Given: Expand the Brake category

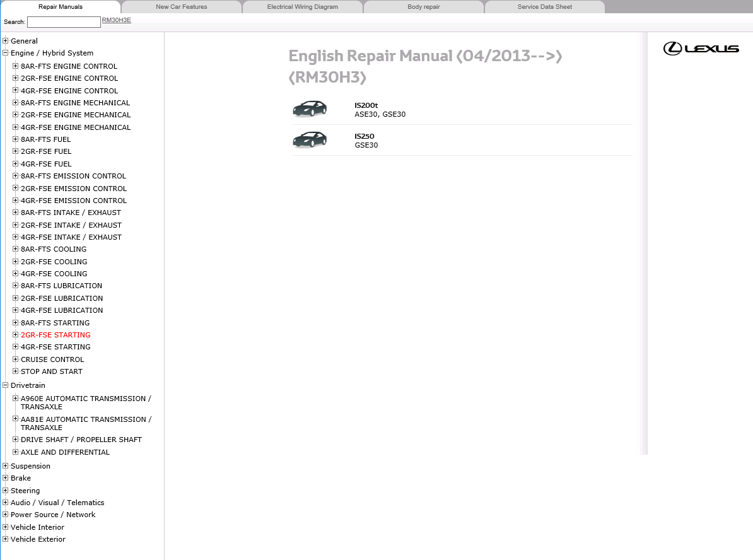Looking at the screenshot, I should [6, 478].
